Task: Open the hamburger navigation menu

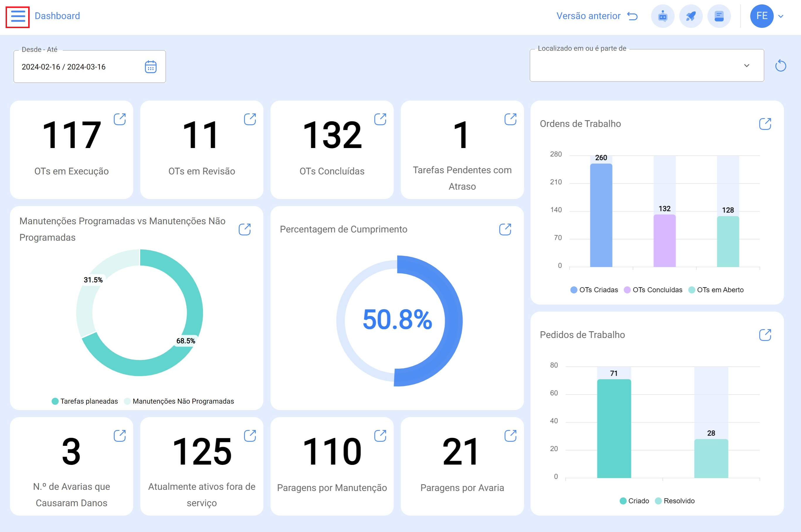Action: 18,16
